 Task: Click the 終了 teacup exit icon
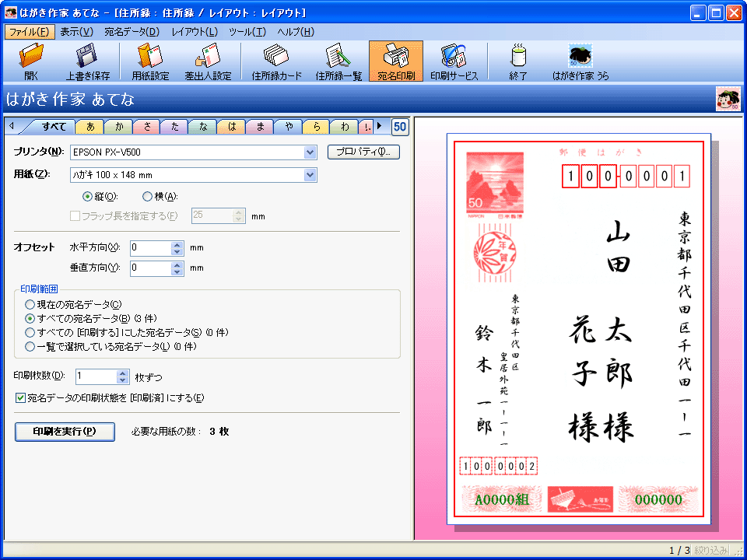coord(518,61)
